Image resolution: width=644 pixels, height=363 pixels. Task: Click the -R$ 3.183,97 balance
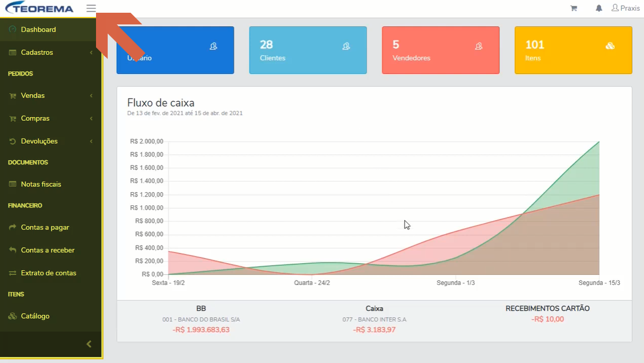tap(375, 330)
